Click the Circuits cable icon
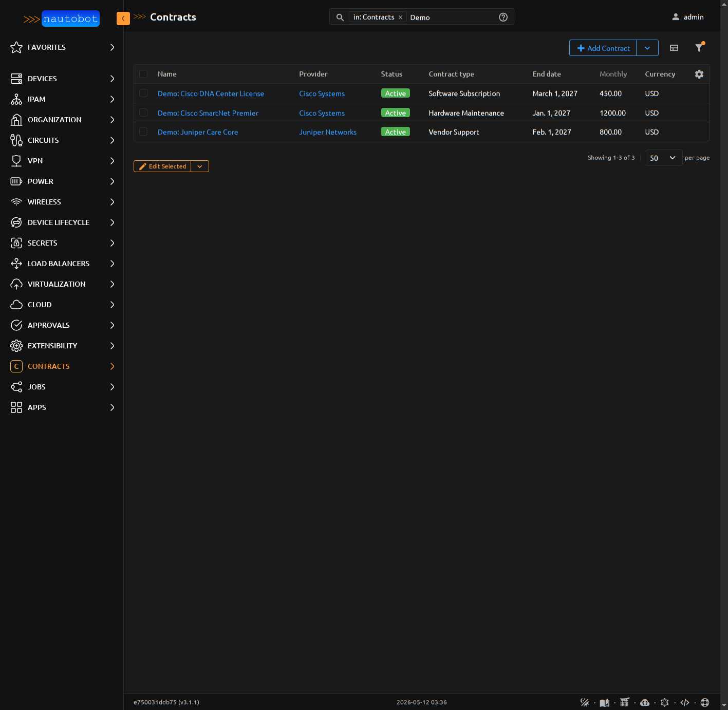This screenshot has height=710, width=728. point(16,140)
